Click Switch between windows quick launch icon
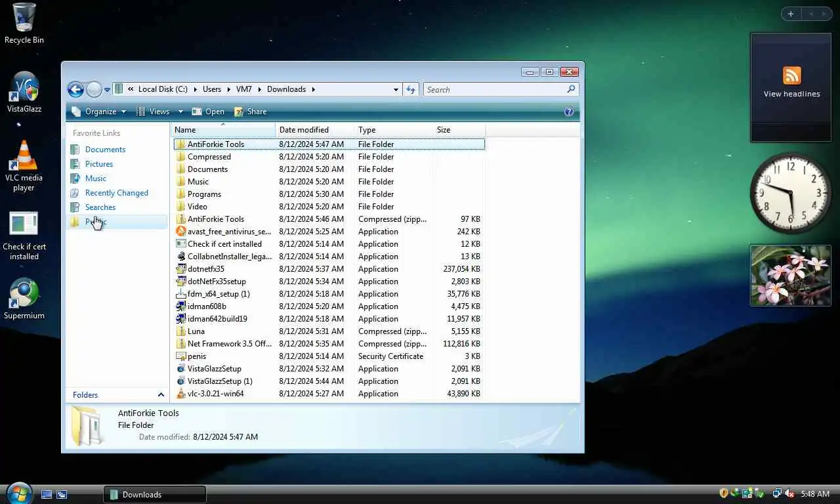 pyautogui.click(x=62, y=494)
